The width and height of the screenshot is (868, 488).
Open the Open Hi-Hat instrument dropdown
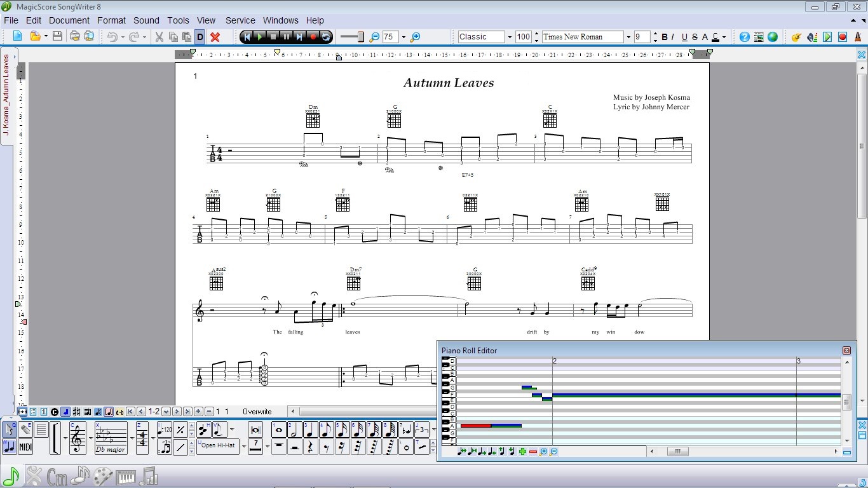click(244, 447)
